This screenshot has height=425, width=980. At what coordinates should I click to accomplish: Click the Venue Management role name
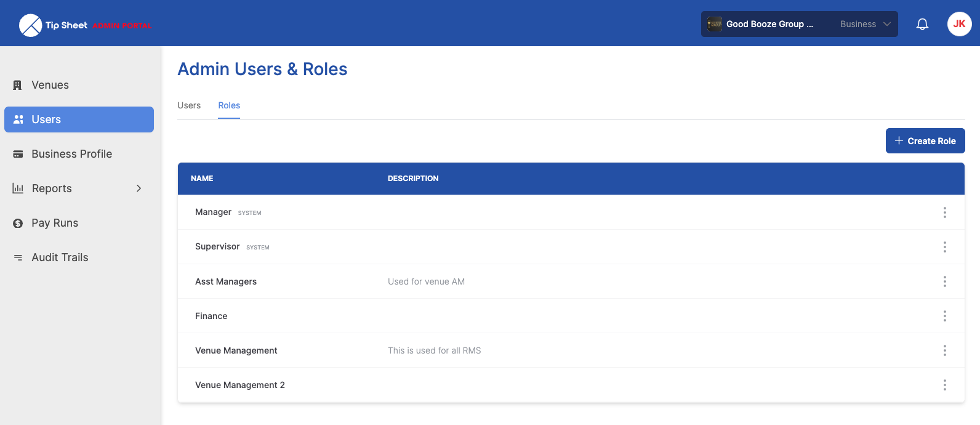(x=236, y=350)
